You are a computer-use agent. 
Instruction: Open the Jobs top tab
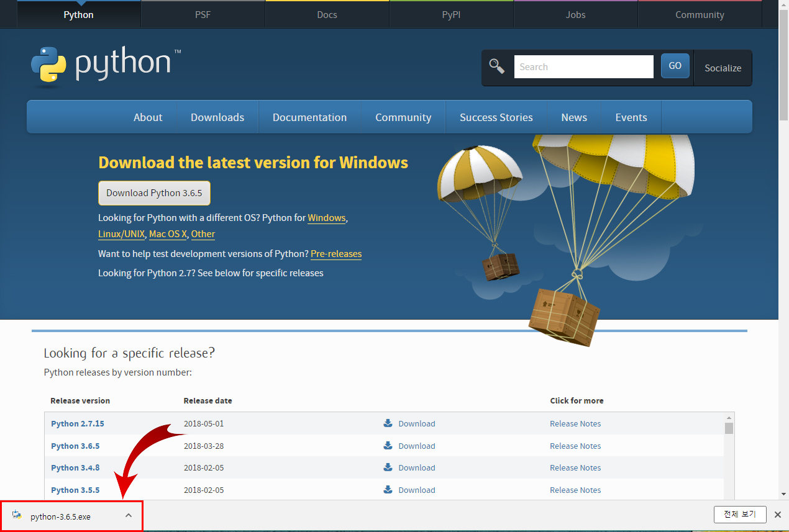(576, 14)
